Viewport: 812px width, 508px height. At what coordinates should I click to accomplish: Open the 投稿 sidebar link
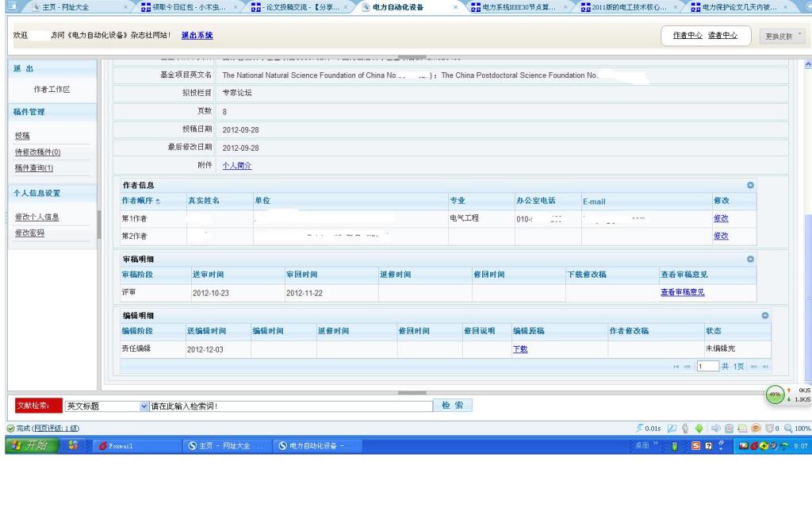(22, 136)
